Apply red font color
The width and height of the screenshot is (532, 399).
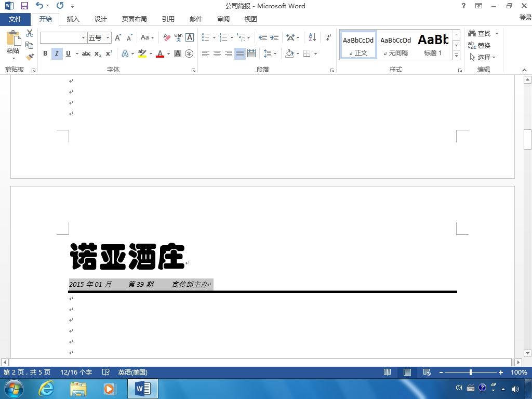(x=160, y=54)
